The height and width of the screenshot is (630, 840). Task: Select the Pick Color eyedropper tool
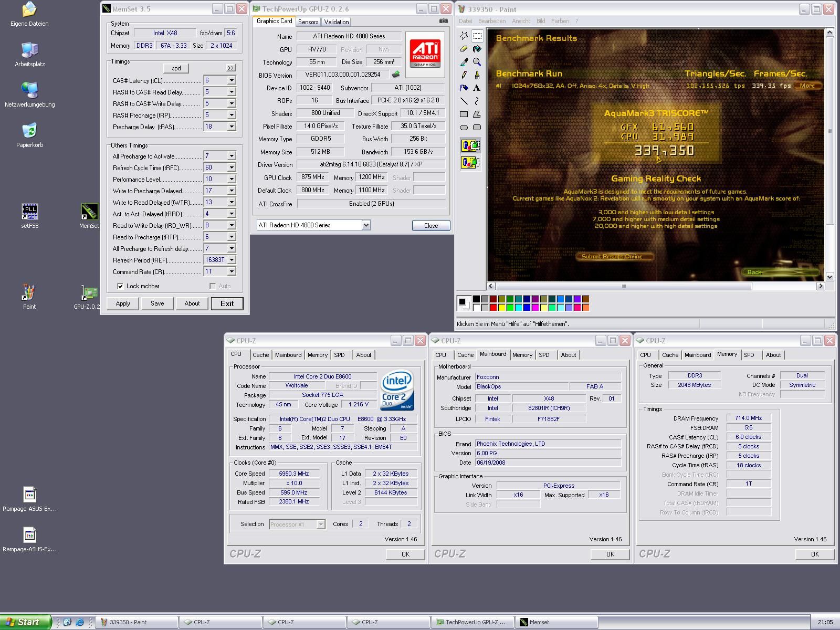[x=464, y=62]
